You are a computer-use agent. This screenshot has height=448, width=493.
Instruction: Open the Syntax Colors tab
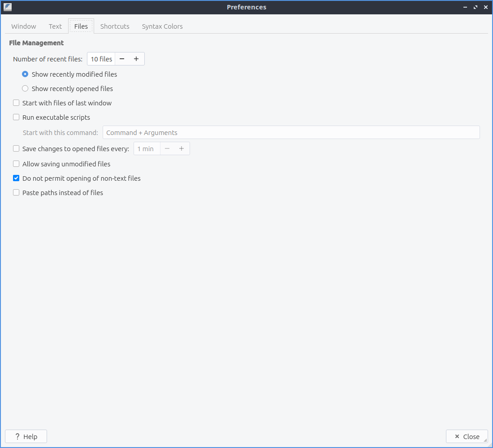coord(162,26)
